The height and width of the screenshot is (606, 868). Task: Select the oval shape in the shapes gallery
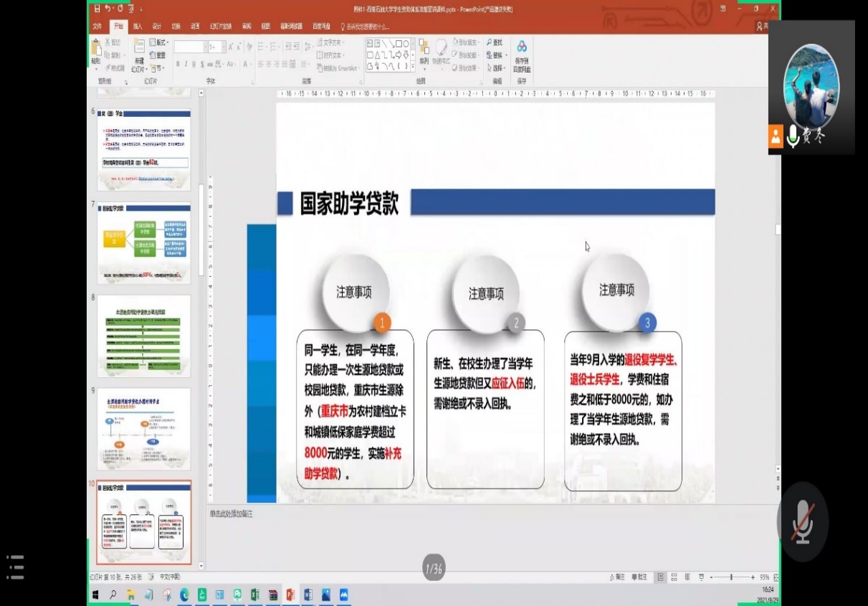coord(406,44)
